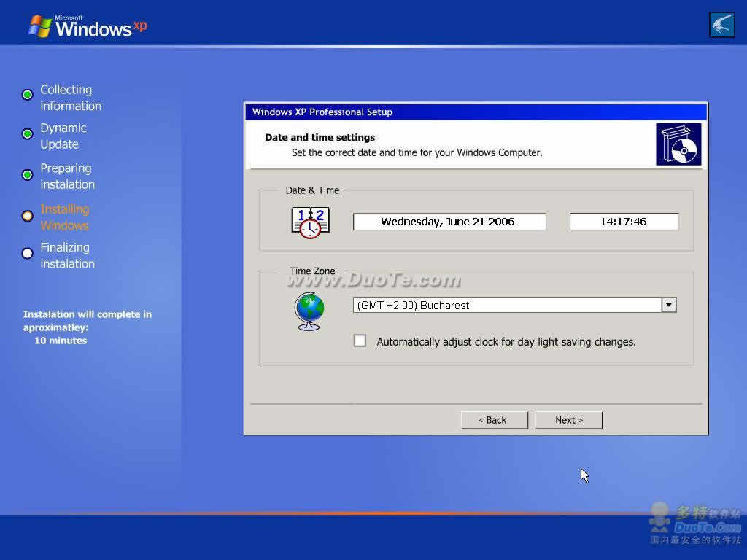
Task: Click the orange Installing Windows step bullet
Action: pyautogui.click(x=28, y=216)
